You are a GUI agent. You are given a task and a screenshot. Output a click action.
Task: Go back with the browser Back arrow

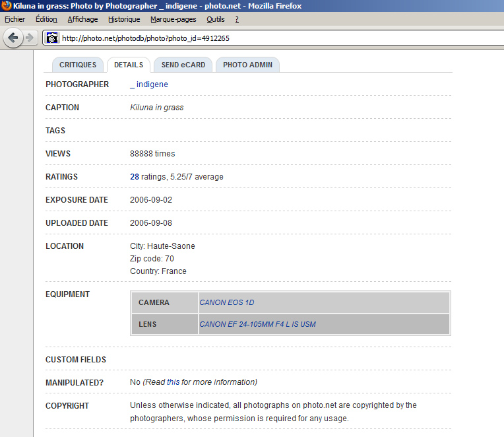(x=13, y=38)
